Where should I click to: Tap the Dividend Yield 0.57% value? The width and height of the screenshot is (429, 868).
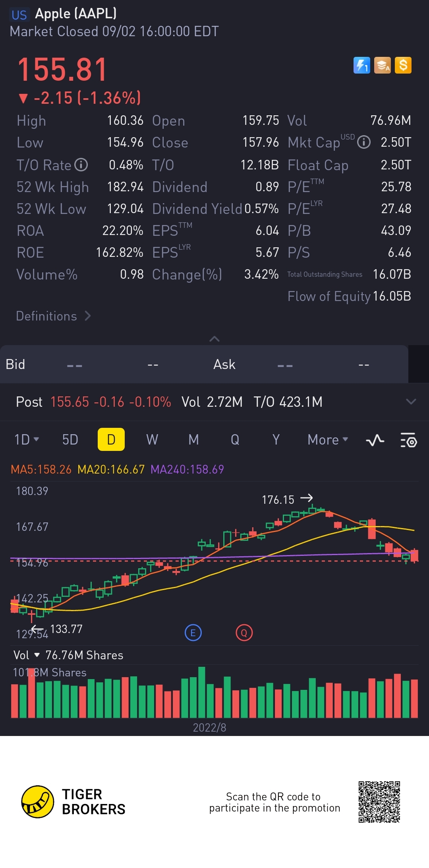click(x=261, y=209)
